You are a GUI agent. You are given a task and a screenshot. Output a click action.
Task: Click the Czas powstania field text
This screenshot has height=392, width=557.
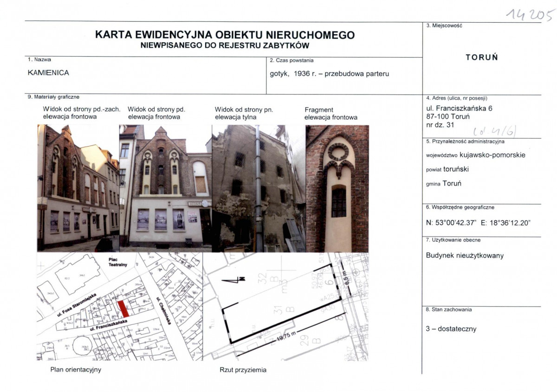[329, 73]
